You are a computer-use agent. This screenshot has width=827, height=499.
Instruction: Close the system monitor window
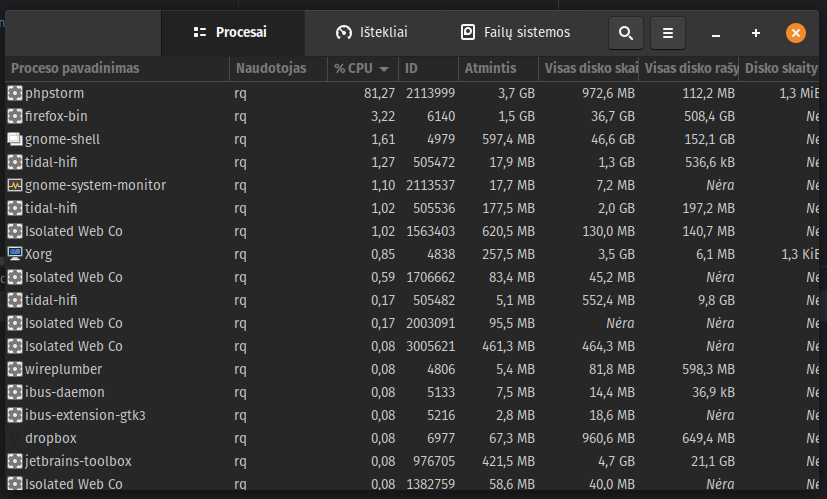click(796, 33)
